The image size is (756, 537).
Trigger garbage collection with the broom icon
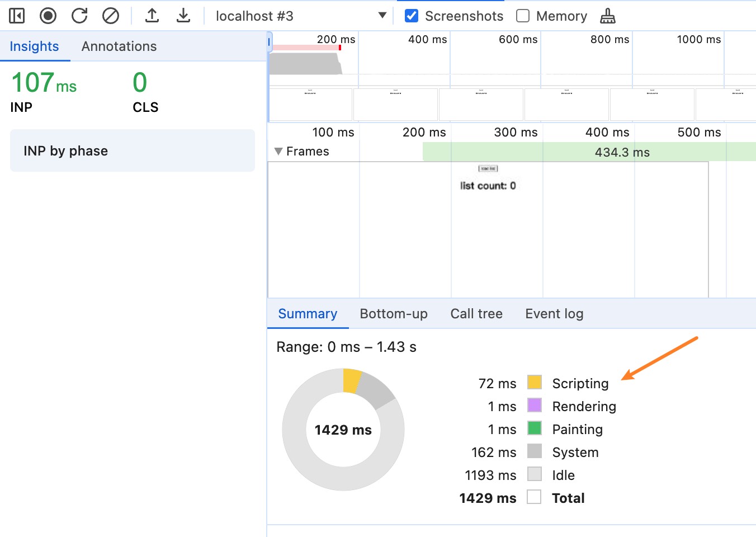click(x=607, y=15)
